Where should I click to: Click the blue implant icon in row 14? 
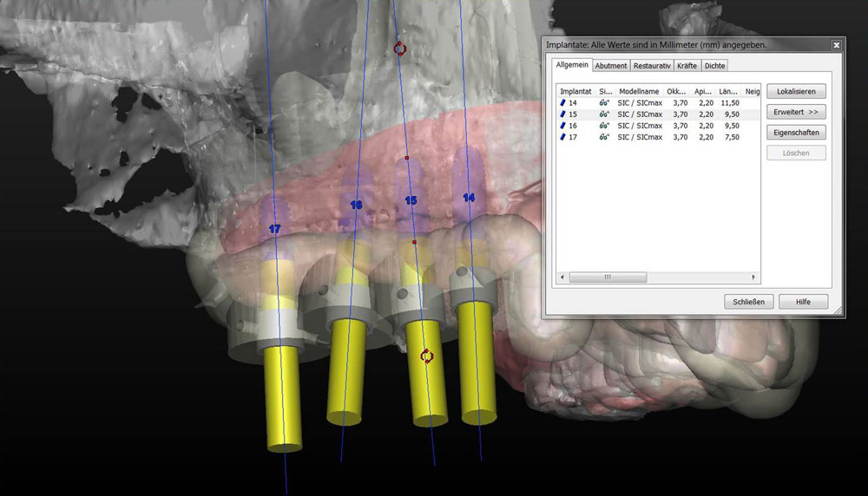coord(563,103)
